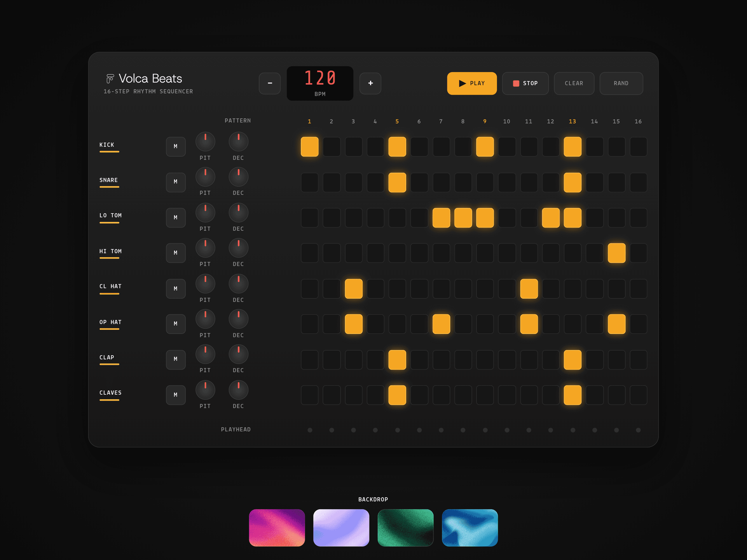Mute the SNARE track
Image resolution: width=747 pixels, height=560 pixels.
tap(176, 182)
